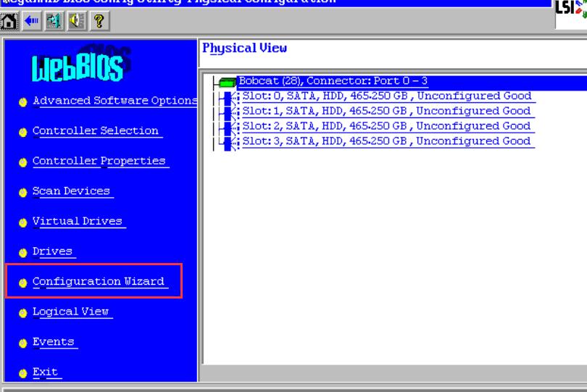587x392 pixels.
Task: Click the Physical View heading
Action: click(x=244, y=49)
